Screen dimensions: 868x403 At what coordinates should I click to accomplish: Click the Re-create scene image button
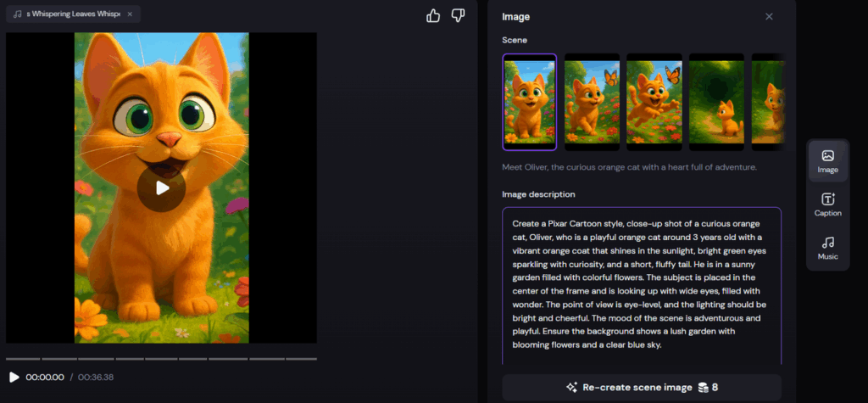(x=641, y=387)
